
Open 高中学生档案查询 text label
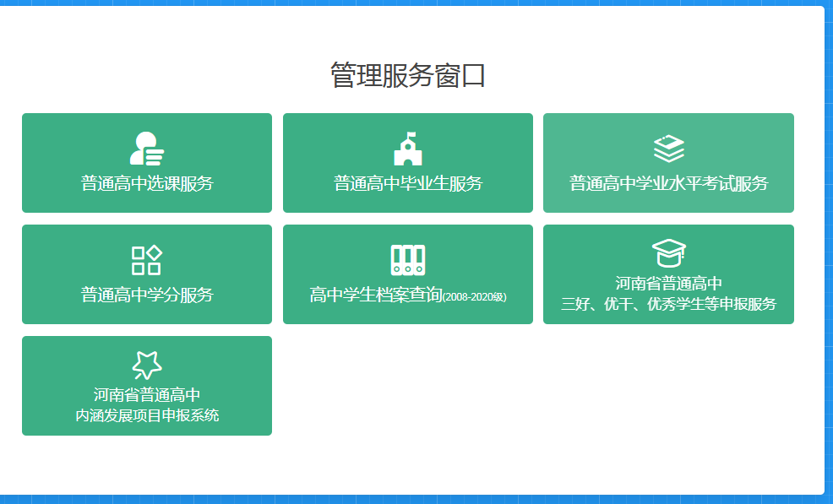pos(375,295)
